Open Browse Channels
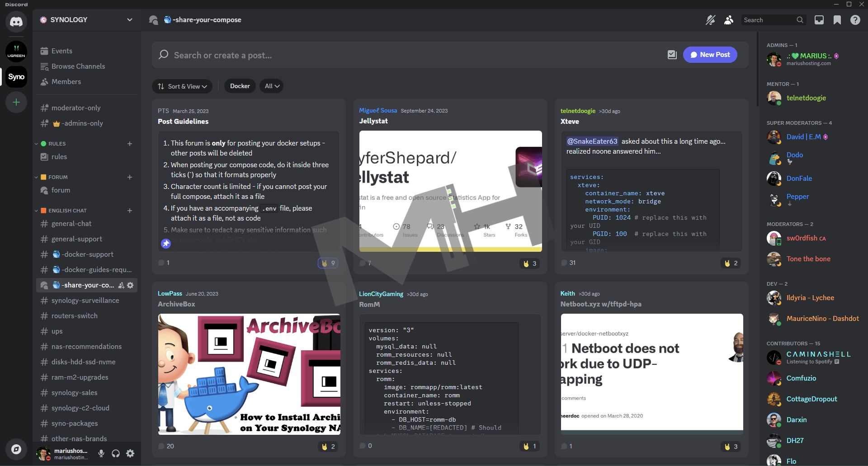 (x=87, y=66)
